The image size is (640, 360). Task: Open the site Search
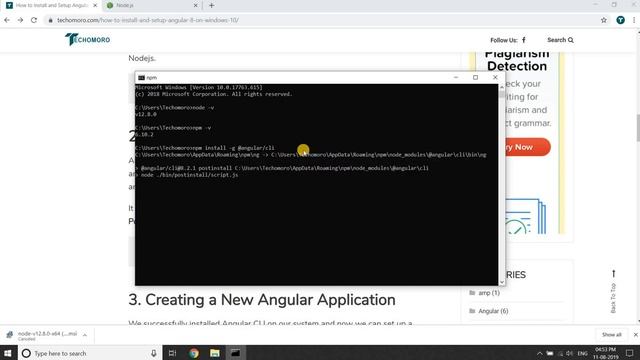tap(560, 40)
